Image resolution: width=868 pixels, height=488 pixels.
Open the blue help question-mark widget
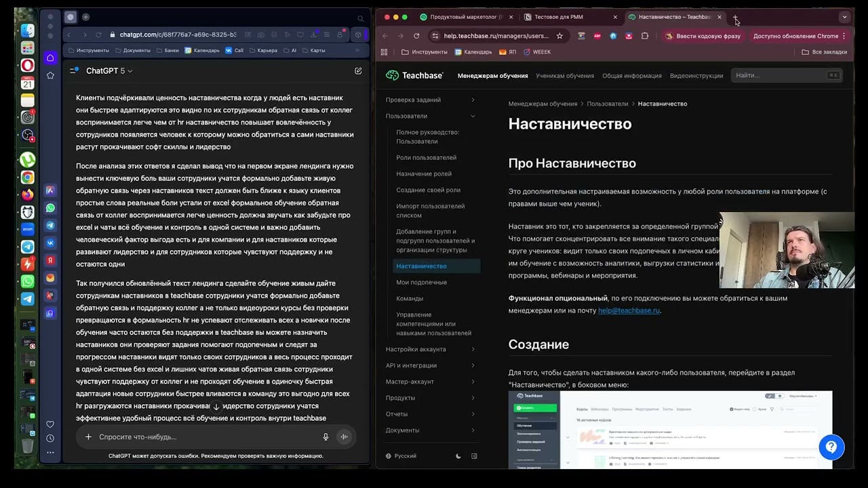pos(831,447)
